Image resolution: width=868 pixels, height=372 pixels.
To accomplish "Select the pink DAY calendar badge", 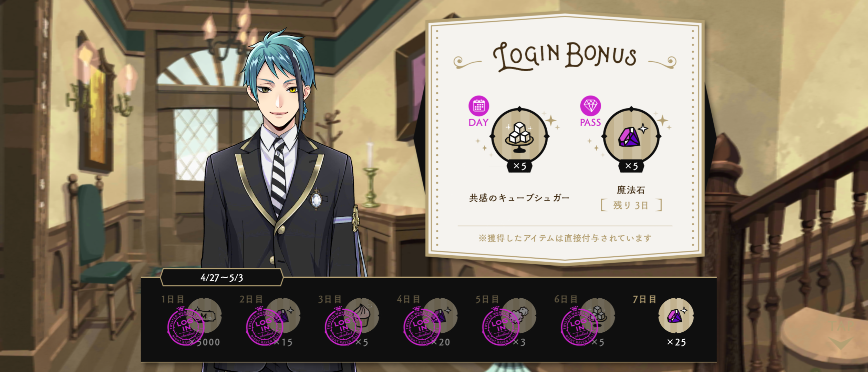I will [x=479, y=111].
